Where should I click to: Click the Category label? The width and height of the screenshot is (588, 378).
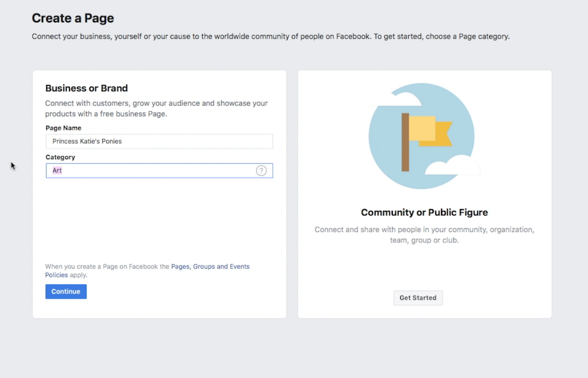pos(60,157)
